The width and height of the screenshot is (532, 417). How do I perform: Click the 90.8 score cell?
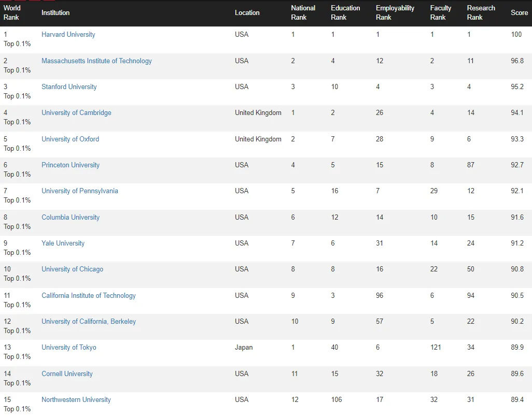[x=517, y=269]
